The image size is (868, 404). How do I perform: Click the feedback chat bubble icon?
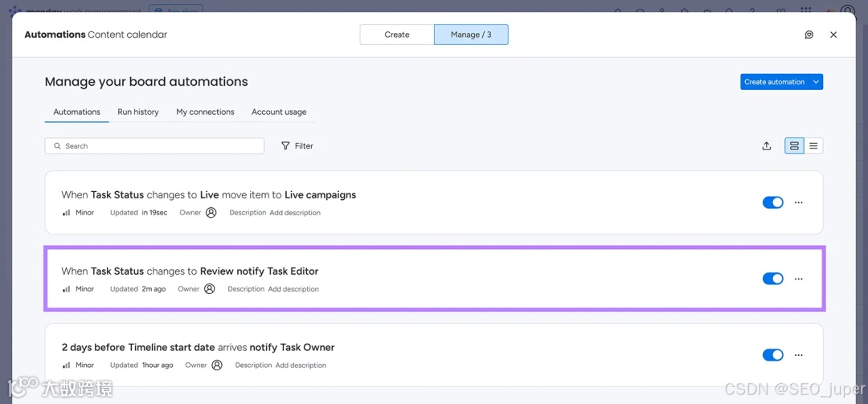809,35
